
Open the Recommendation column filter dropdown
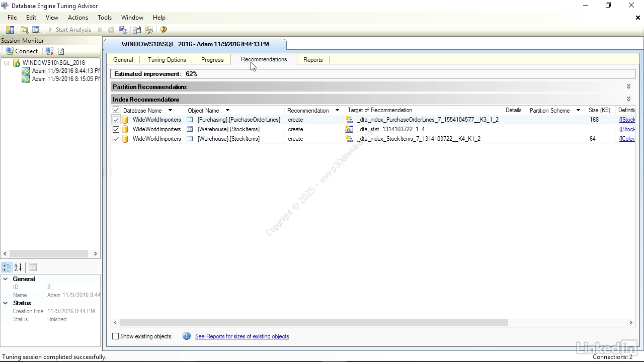coord(337,111)
